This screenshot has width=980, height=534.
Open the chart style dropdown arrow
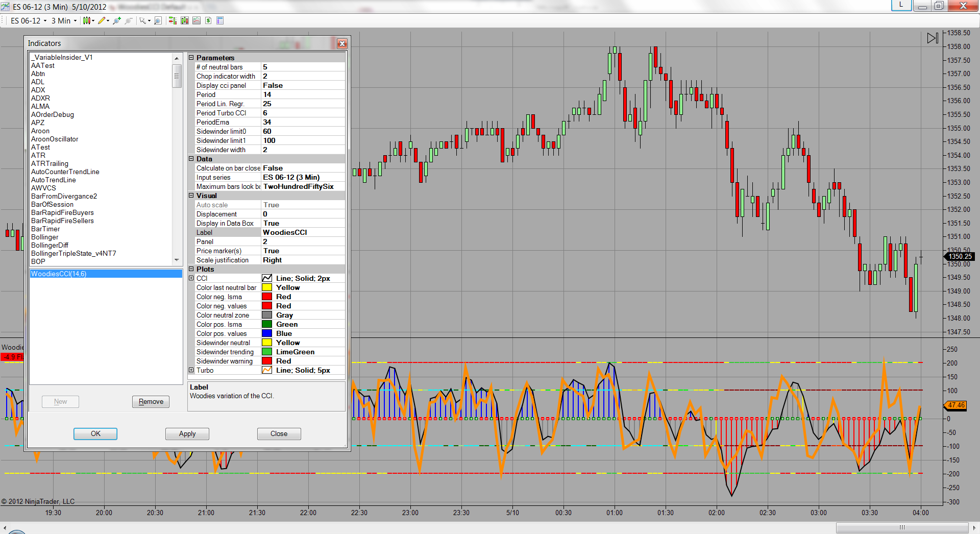(93, 21)
